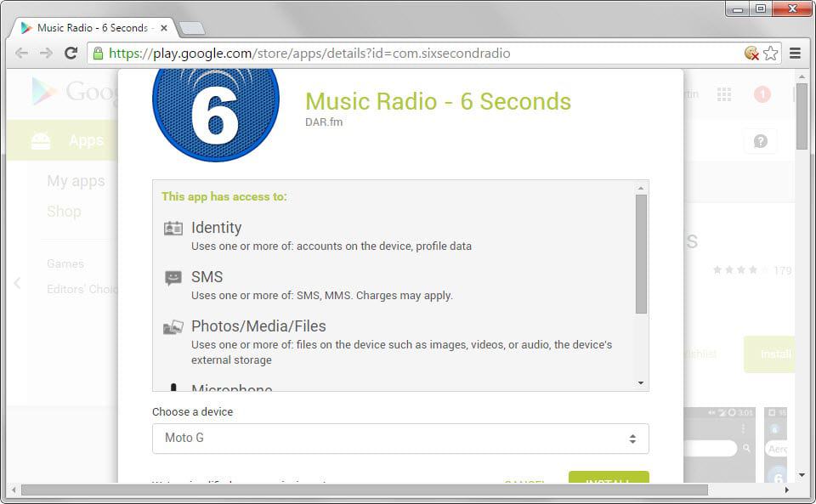Click the SMS permission icon
816x504 pixels.
(x=173, y=278)
